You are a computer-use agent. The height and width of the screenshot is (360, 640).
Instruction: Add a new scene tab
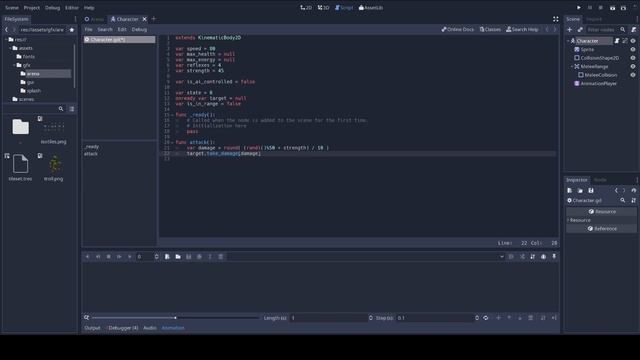coord(154,19)
